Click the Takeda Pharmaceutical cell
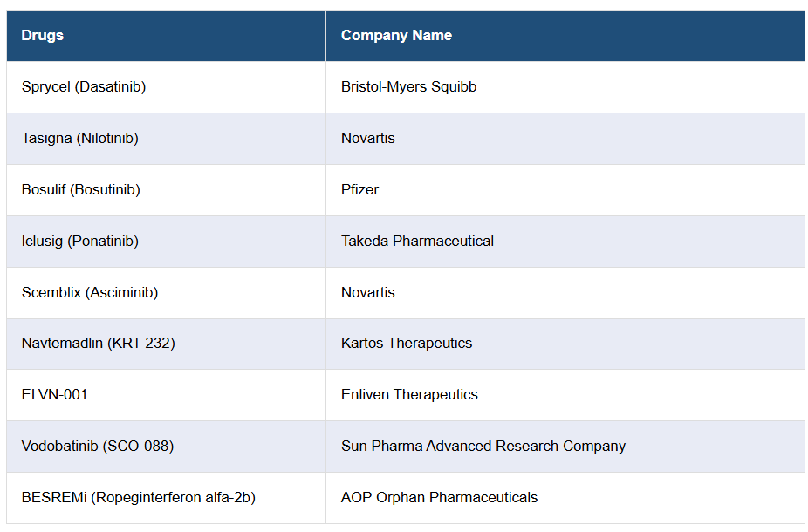Screen dimensions: 808x532 point(417,241)
